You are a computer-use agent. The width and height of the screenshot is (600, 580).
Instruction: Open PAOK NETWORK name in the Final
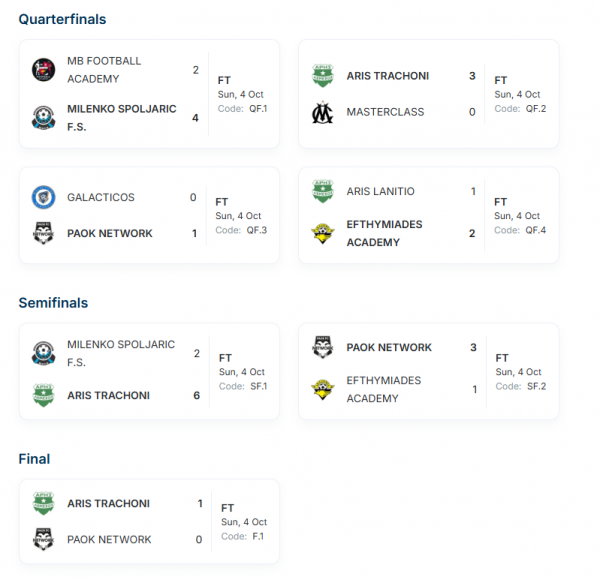(x=109, y=539)
